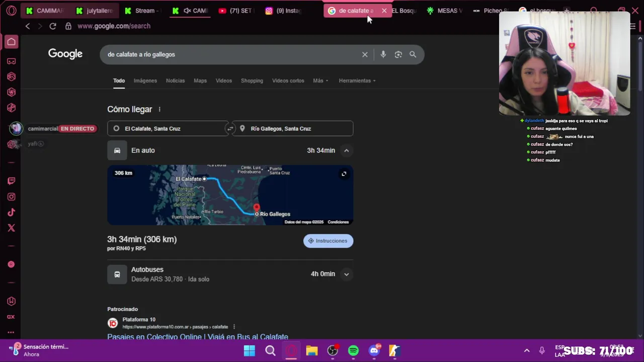Viewport: 644px width, 362px height.
Task: Switch to the Noticias search tab
Action: pos(175,80)
